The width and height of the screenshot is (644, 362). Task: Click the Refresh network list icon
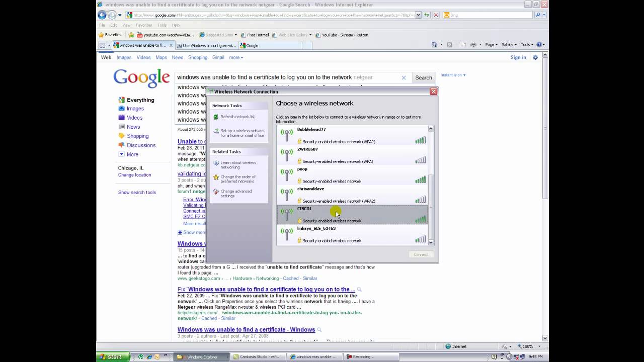coord(216,117)
